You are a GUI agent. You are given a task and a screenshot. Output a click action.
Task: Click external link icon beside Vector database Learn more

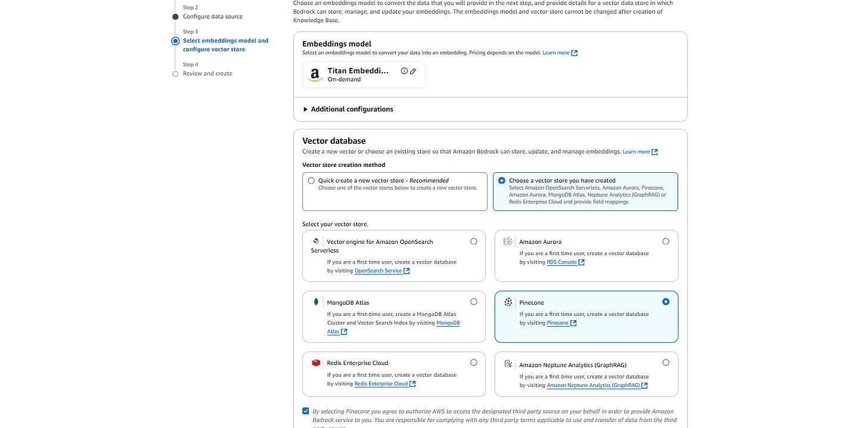pos(655,152)
